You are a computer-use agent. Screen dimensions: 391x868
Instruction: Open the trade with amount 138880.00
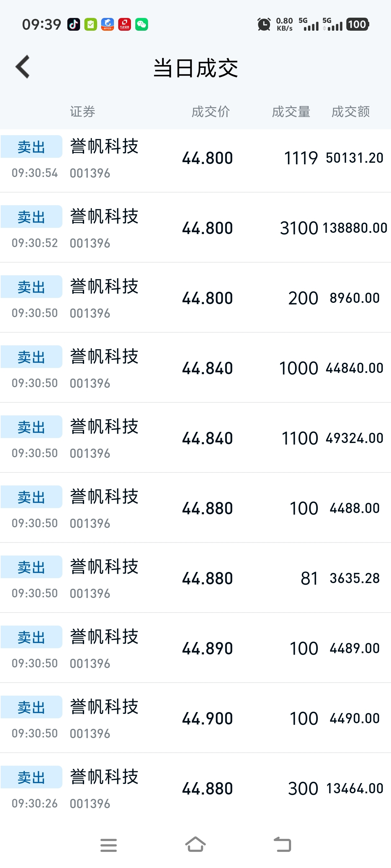tap(195, 228)
